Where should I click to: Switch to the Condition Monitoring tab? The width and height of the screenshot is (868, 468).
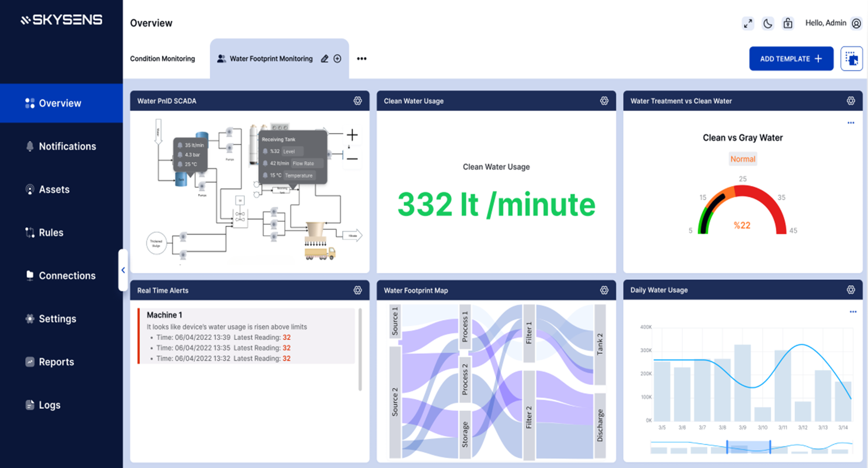163,59
